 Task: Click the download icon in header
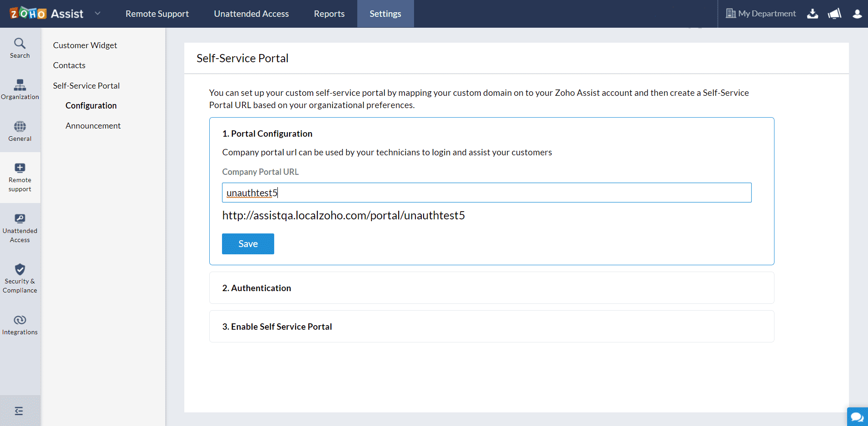click(x=812, y=14)
